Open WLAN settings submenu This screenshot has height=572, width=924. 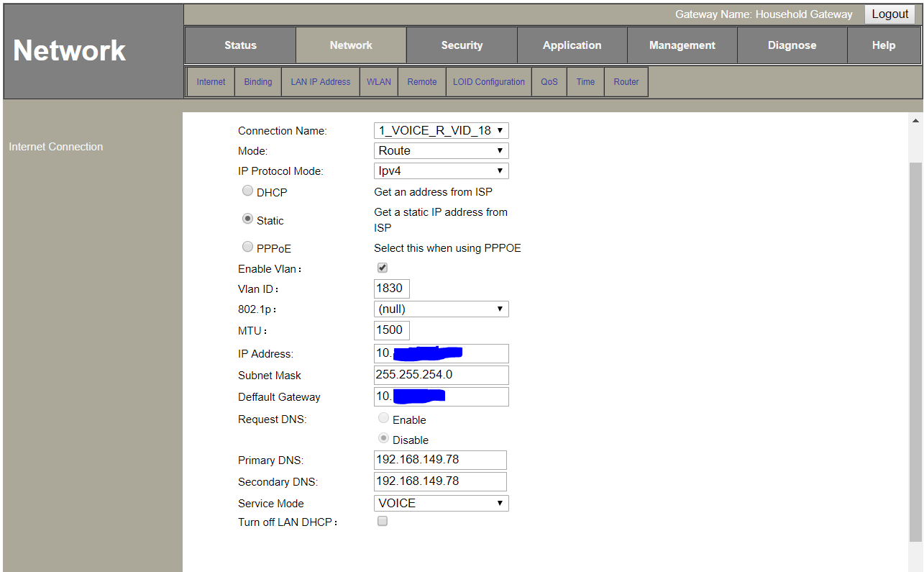379,82
